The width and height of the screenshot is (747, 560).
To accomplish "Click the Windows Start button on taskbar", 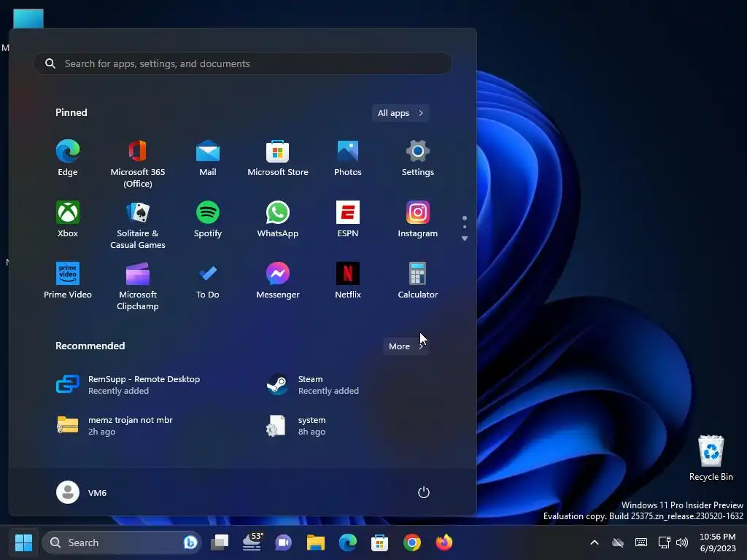I will point(23,542).
